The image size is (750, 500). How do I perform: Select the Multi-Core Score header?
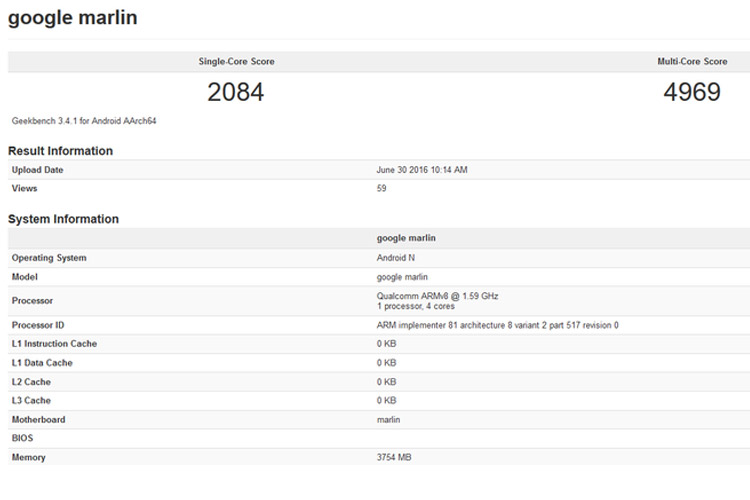click(x=691, y=62)
